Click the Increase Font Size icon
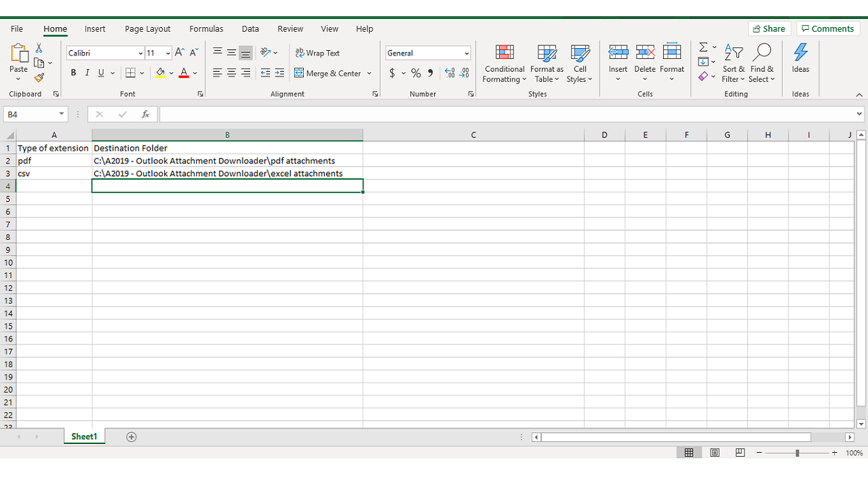The height and width of the screenshot is (488, 868). [x=179, y=53]
